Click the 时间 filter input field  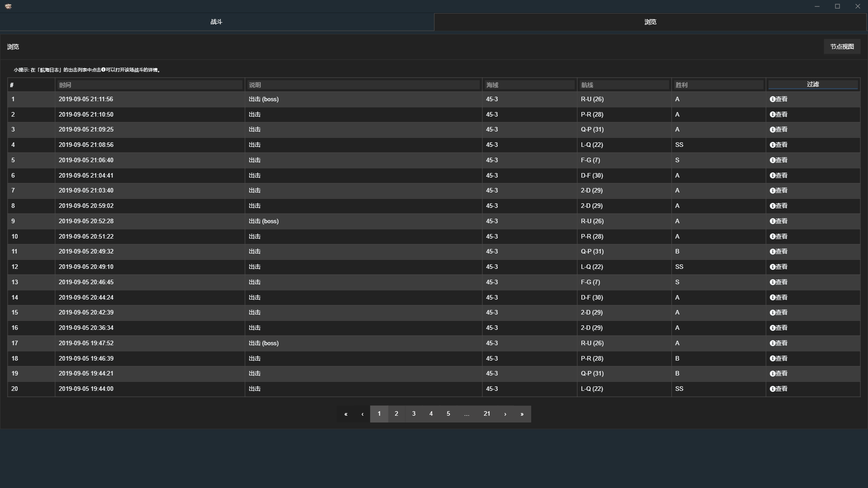150,85
